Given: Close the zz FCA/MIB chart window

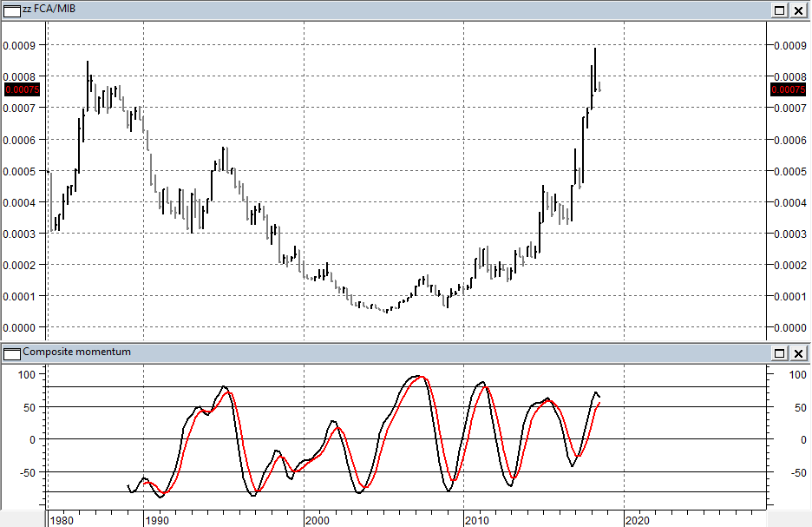Looking at the screenshot, I should click(798, 10).
